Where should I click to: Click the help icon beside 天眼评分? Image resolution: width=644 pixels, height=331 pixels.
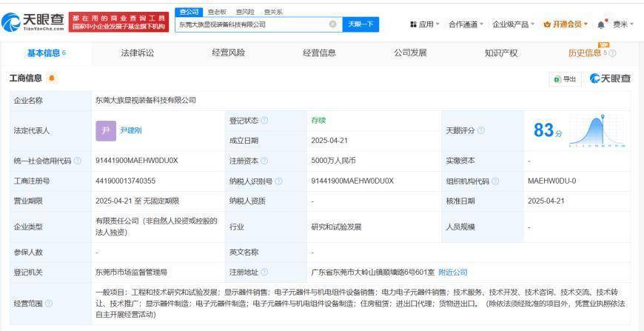481,130
